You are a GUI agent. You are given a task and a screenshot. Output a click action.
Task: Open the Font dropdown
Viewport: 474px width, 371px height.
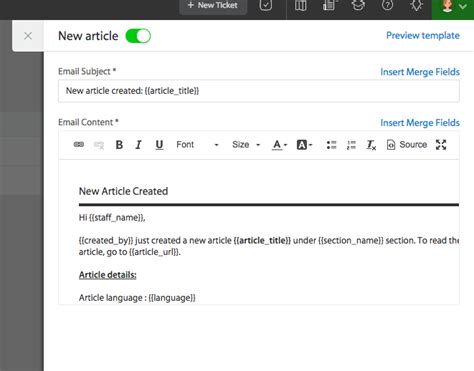(x=197, y=145)
